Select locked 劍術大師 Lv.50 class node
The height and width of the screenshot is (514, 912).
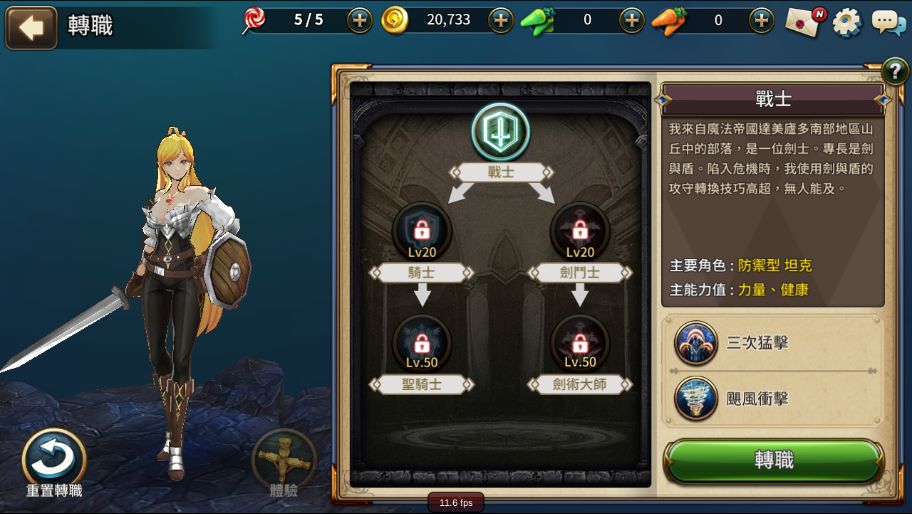click(x=580, y=343)
